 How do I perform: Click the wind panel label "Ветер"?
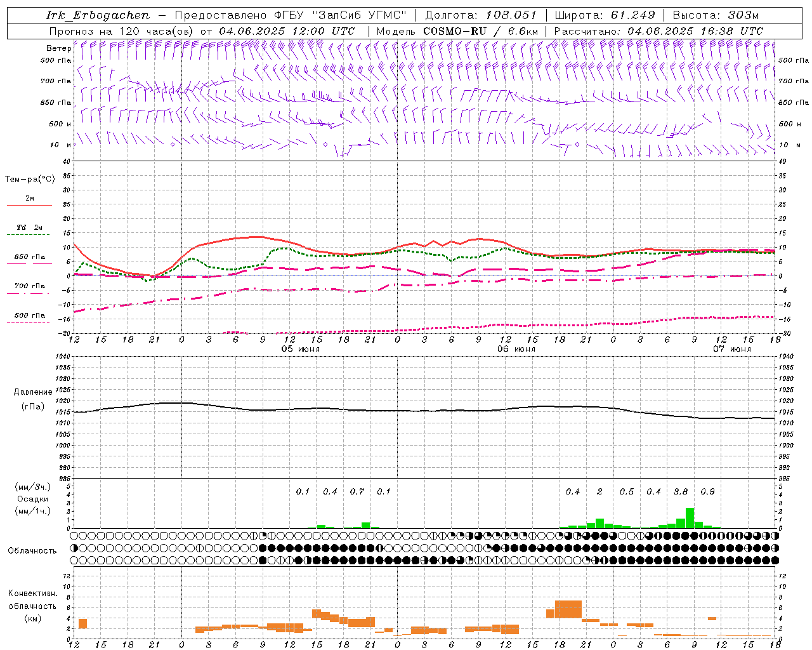58,48
